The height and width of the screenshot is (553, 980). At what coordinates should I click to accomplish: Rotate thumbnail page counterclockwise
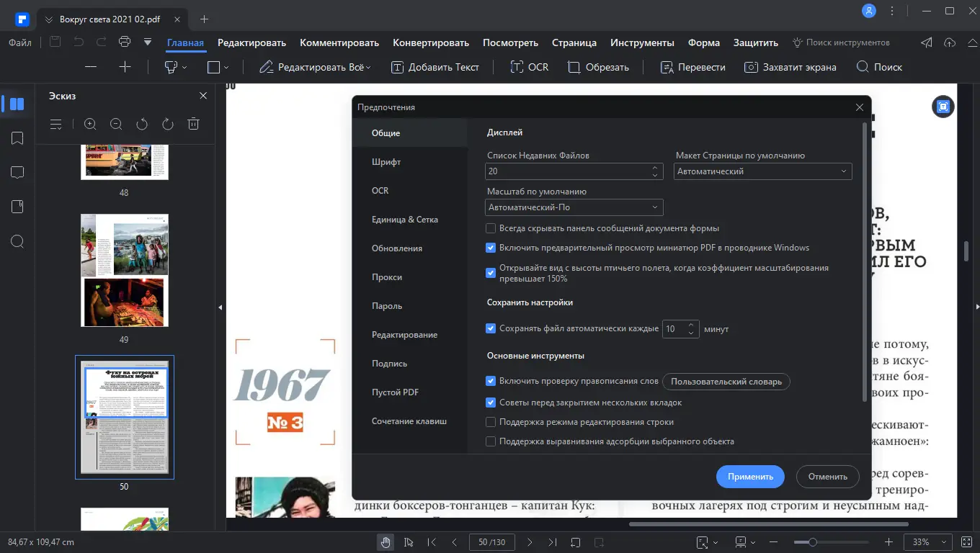point(142,123)
